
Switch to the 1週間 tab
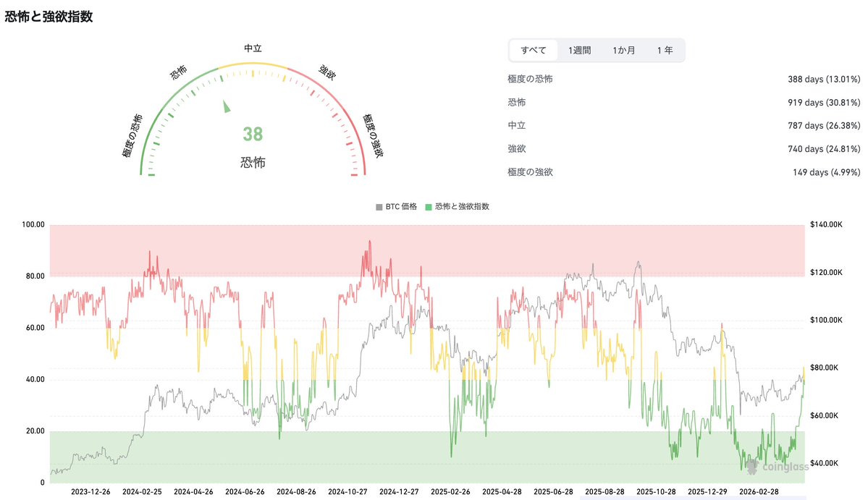579,51
